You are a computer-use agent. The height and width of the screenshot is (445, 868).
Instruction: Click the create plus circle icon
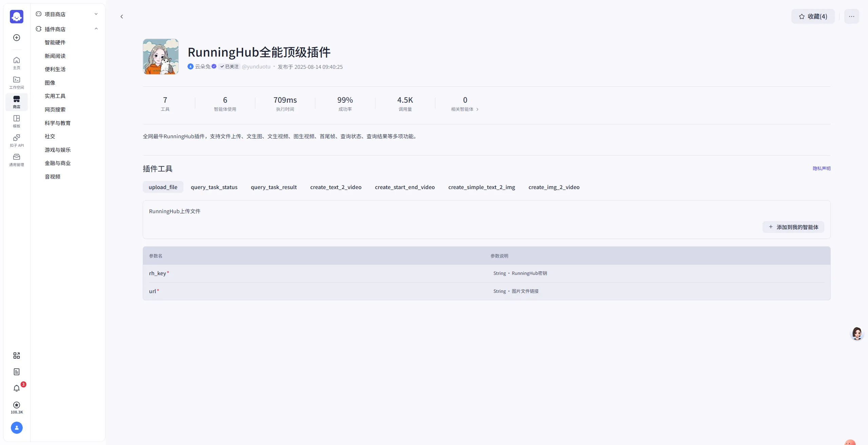click(x=17, y=38)
